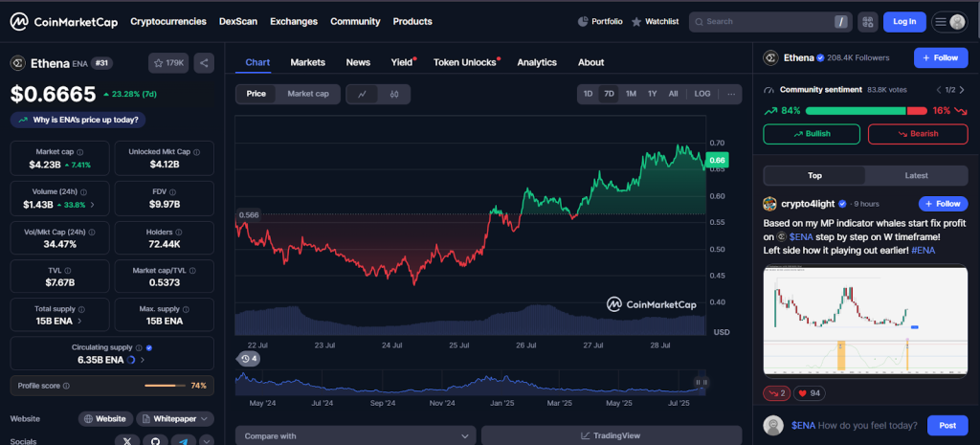Expand more socials chevron
Screen dimensions: 980x445
click(207, 440)
